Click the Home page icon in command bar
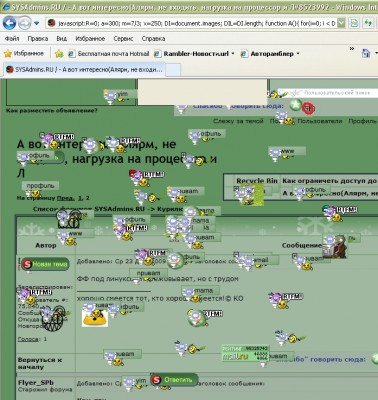Viewport: 378px width, 400px height. [x=366, y=53]
